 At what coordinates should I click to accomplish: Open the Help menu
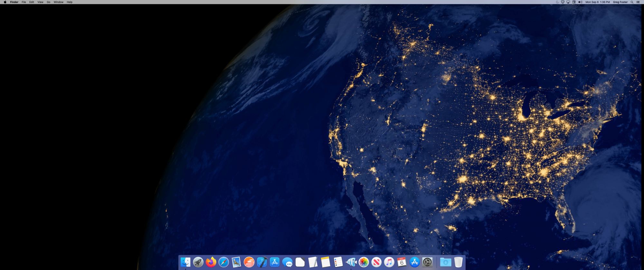coord(70,2)
